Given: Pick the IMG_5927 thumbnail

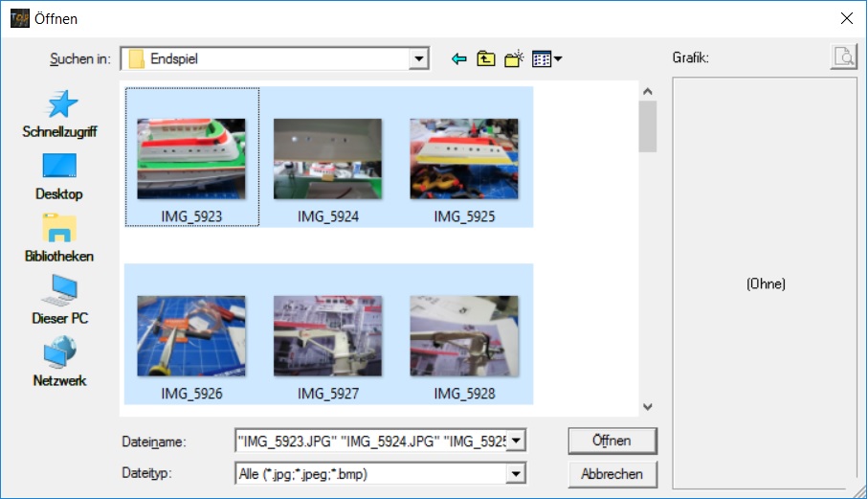Looking at the screenshot, I should (x=327, y=335).
